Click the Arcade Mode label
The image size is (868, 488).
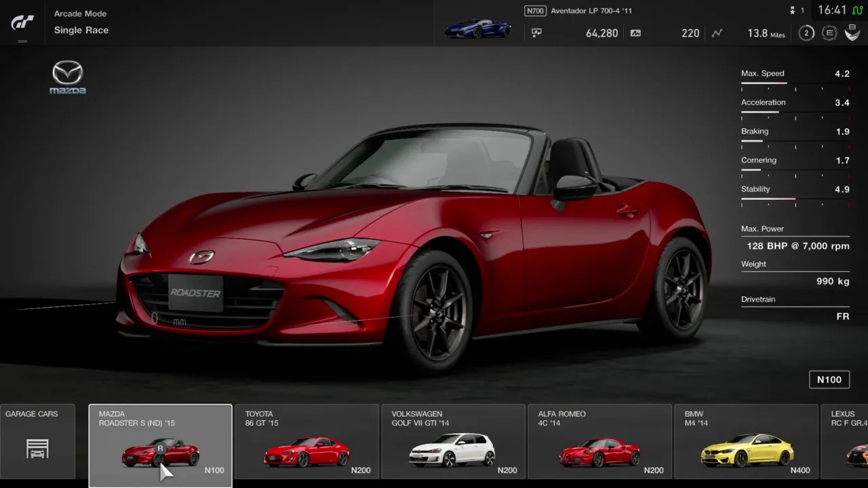[x=80, y=14]
